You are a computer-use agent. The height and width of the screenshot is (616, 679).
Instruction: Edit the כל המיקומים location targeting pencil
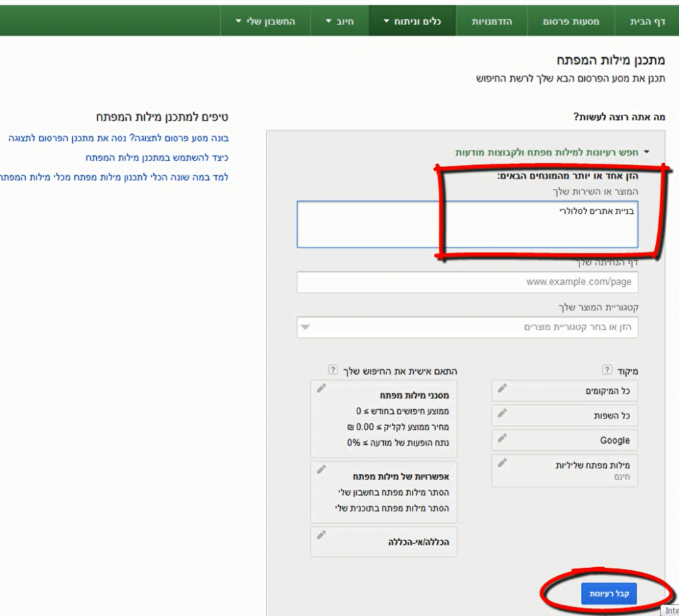[x=503, y=389]
